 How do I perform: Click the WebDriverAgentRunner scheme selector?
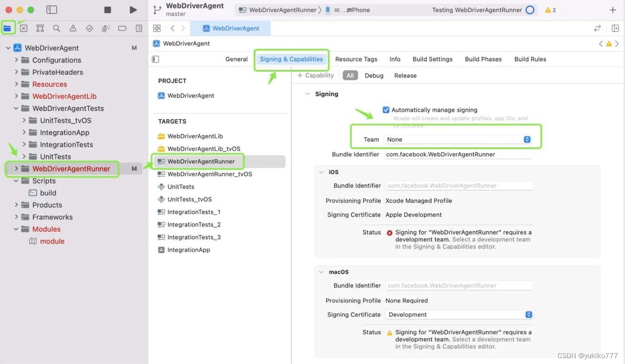[x=277, y=10]
